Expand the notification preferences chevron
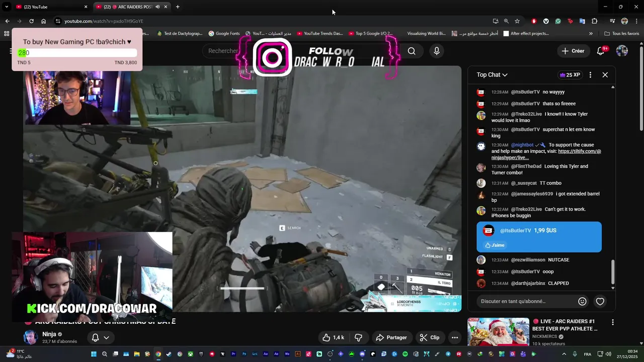The width and height of the screenshot is (644, 362). [106, 337]
